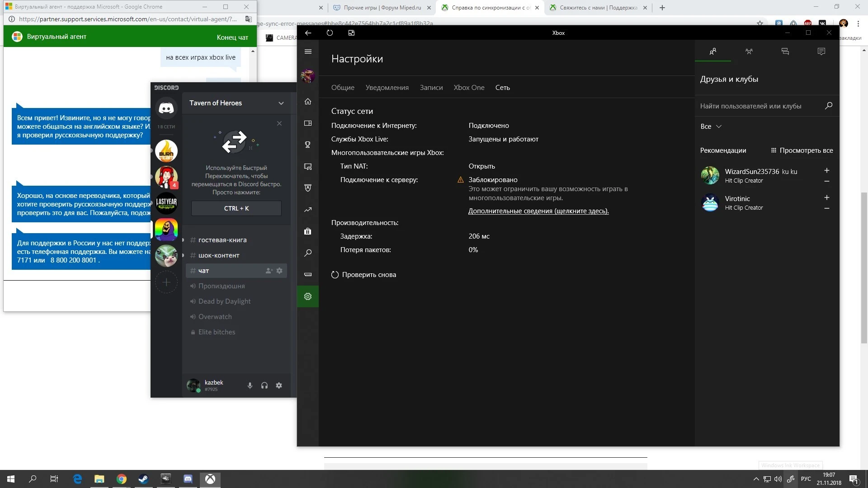Join the Overwatch voice channel
The height and width of the screenshot is (488, 868).
(236, 317)
